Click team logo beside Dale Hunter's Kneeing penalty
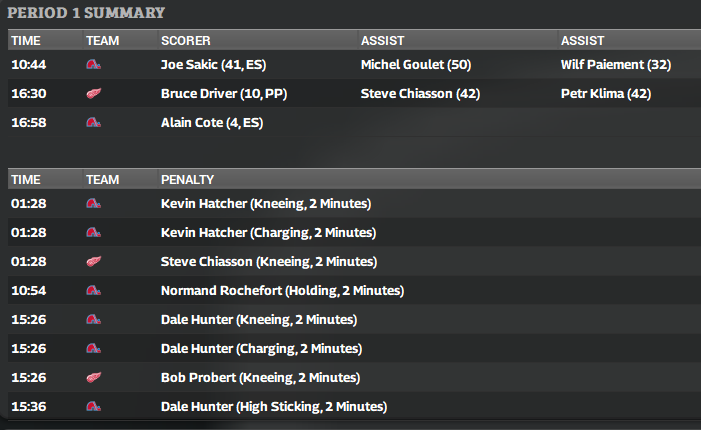Screen dimensions: 701x430 click(x=94, y=320)
